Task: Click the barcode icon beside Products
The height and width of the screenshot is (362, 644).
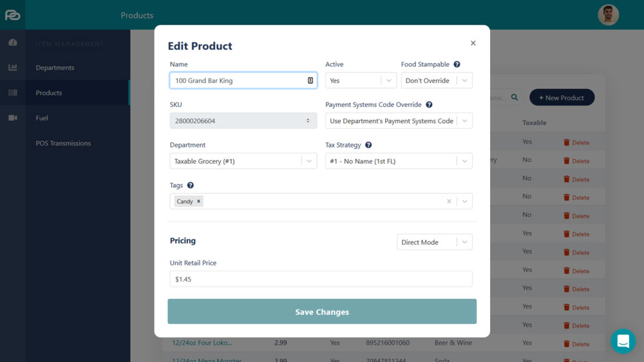Action: (13, 93)
